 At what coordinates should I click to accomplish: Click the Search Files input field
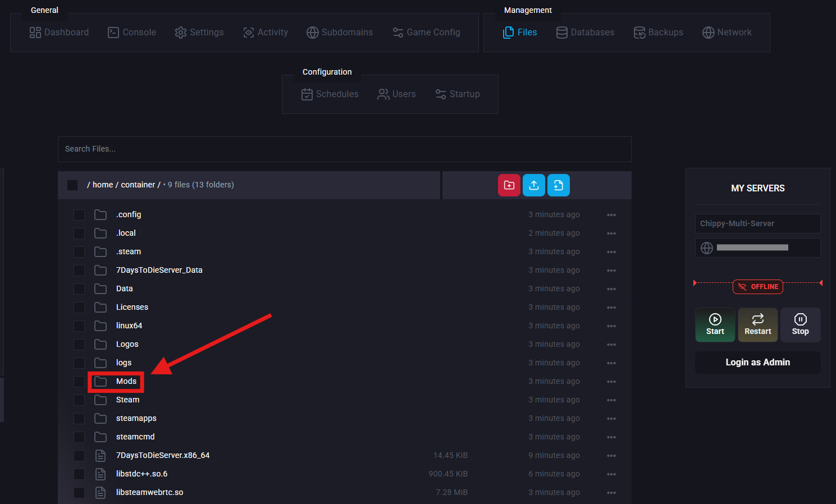[x=345, y=149]
